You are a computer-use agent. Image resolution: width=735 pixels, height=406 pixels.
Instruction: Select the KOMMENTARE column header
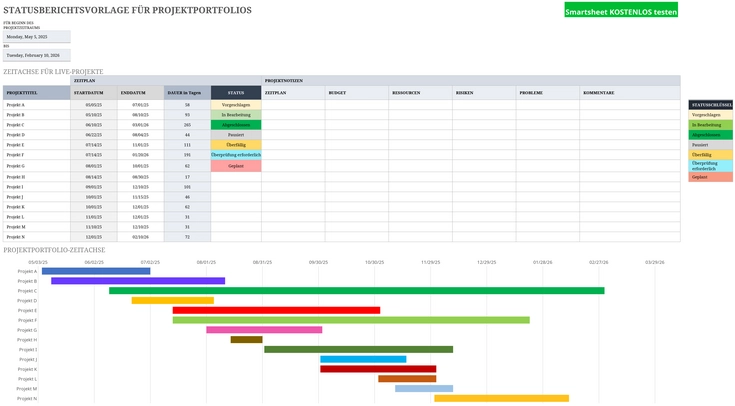point(630,93)
